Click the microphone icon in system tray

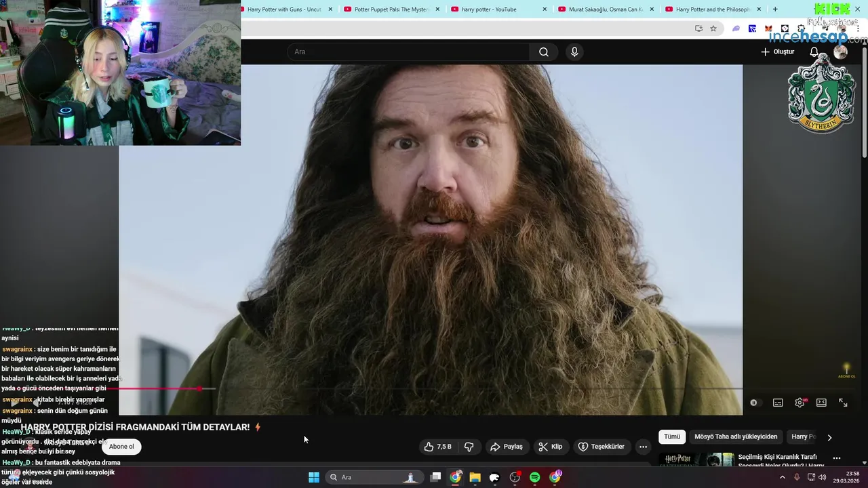(x=797, y=477)
